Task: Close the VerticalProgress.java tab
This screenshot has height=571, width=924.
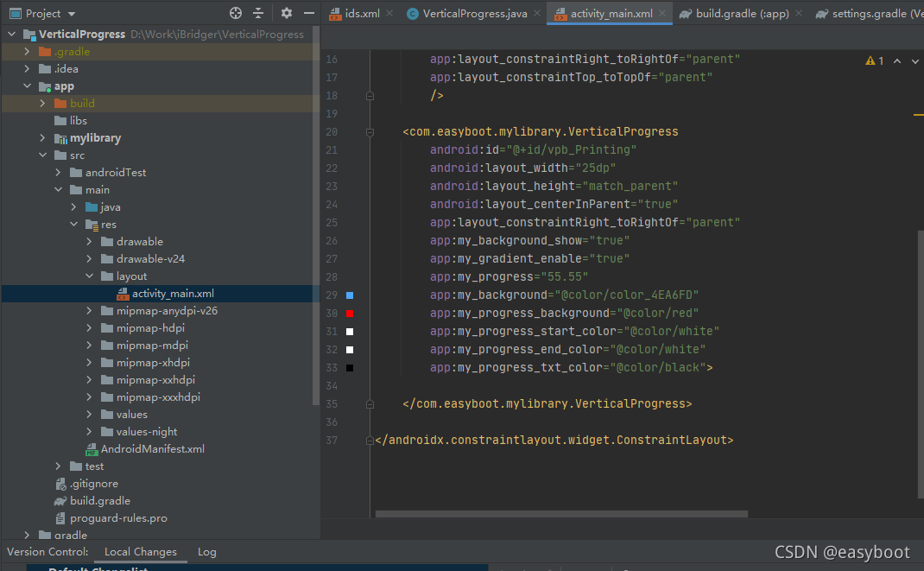Action: coord(537,13)
